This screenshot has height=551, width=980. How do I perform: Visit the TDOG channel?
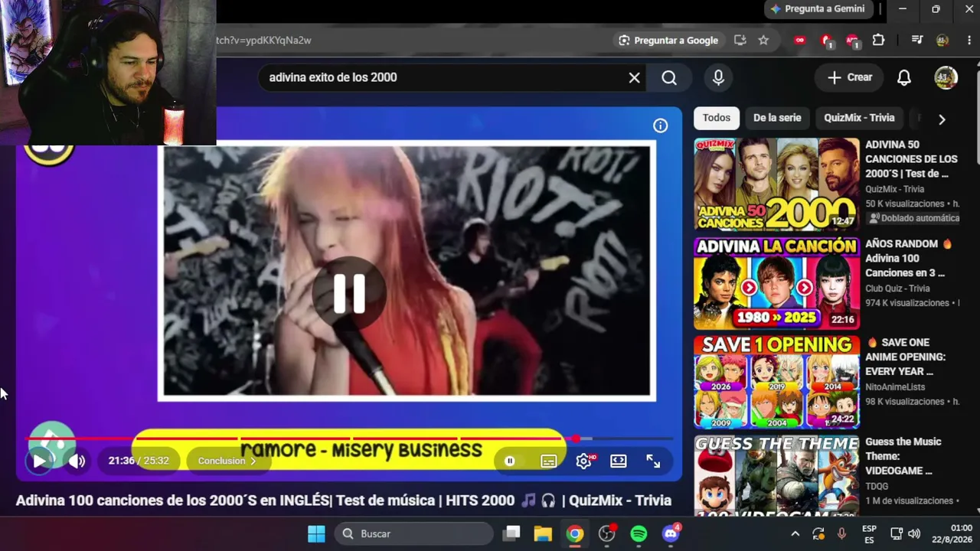(877, 486)
